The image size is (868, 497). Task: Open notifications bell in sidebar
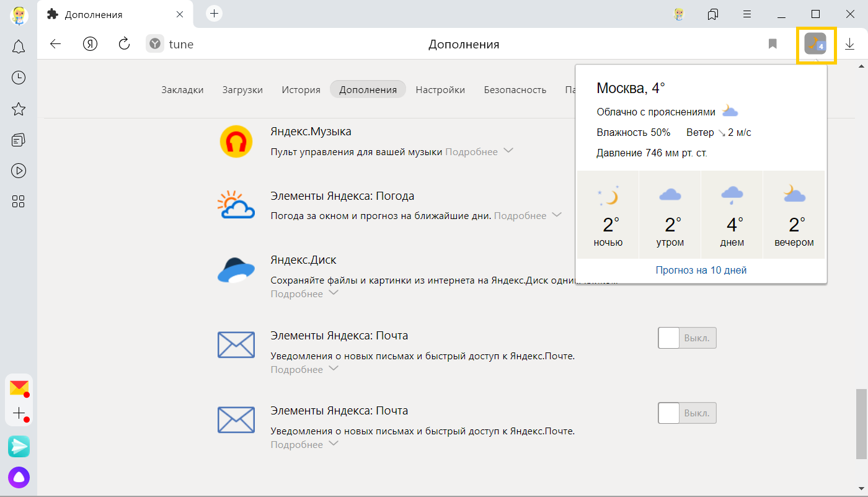pos(19,46)
